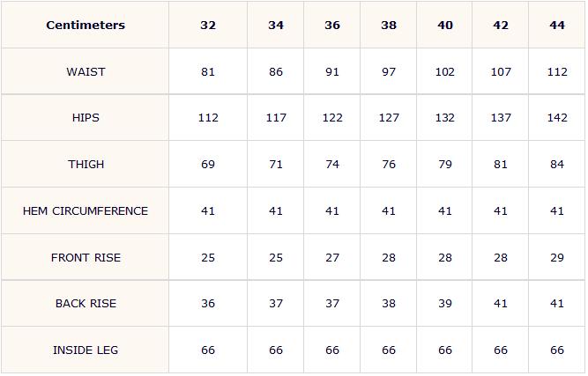Select the size 32 column header

pyautogui.click(x=208, y=26)
